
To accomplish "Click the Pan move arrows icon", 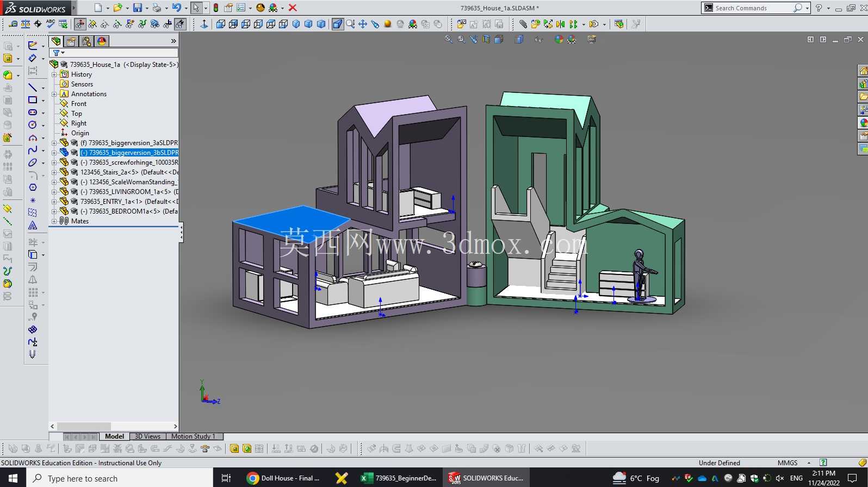I will click(x=363, y=24).
